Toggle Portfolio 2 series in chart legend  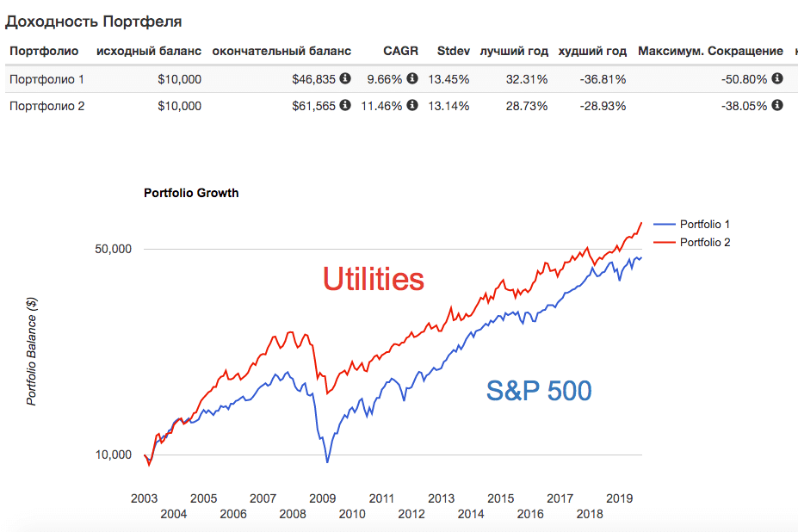pyautogui.click(x=704, y=243)
